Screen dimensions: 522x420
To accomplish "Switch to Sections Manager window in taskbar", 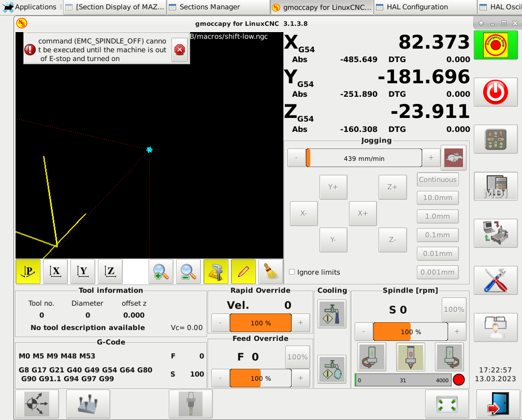I will pos(219,7).
